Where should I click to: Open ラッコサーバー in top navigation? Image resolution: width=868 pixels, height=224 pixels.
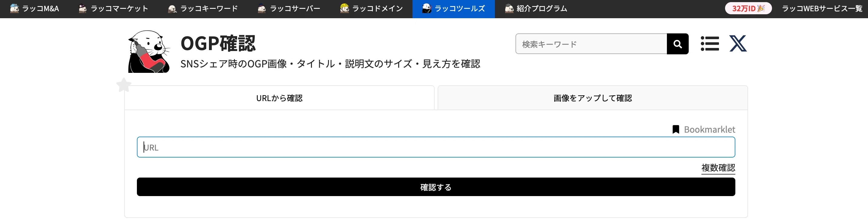point(289,9)
